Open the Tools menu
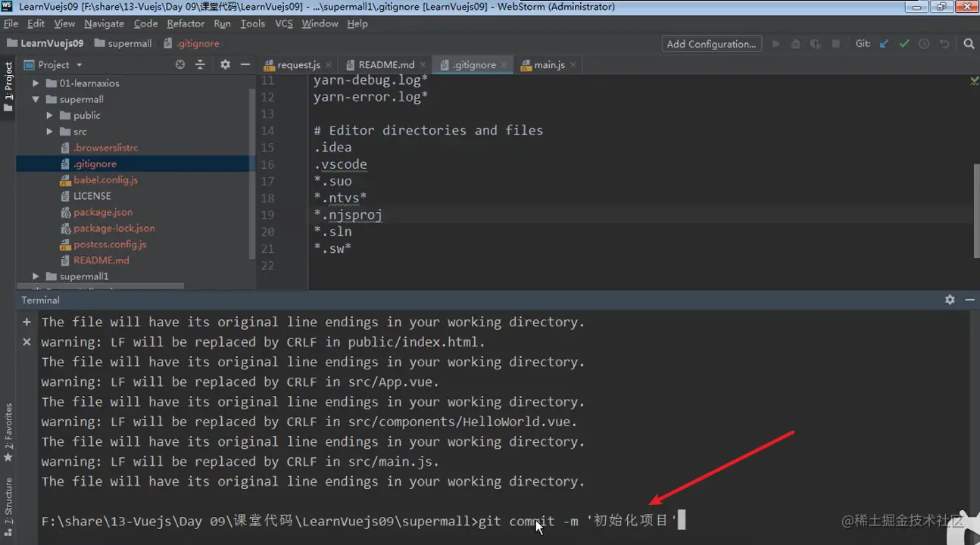The image size is (980, 545). coord(252,23)
